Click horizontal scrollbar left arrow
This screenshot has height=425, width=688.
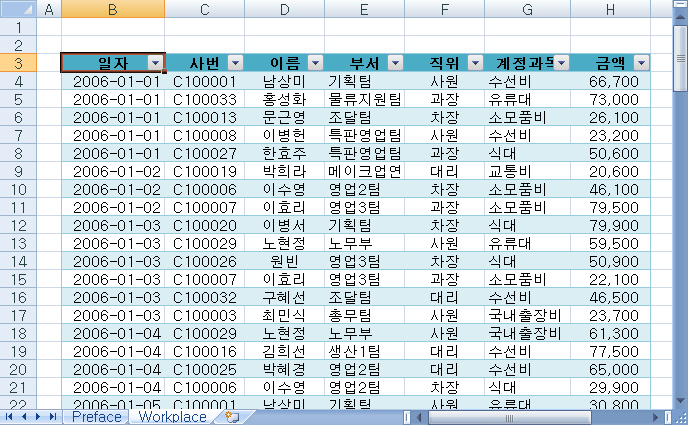(x=419, y=417)
